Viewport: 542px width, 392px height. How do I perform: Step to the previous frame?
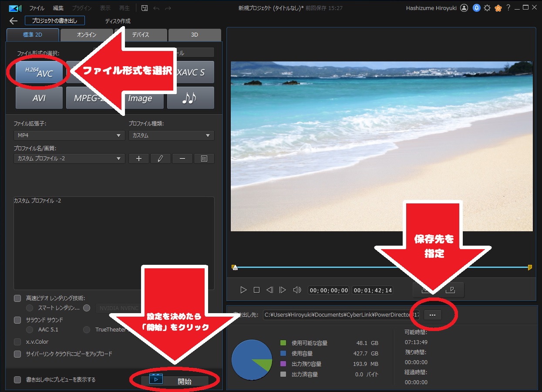[270, 290]
